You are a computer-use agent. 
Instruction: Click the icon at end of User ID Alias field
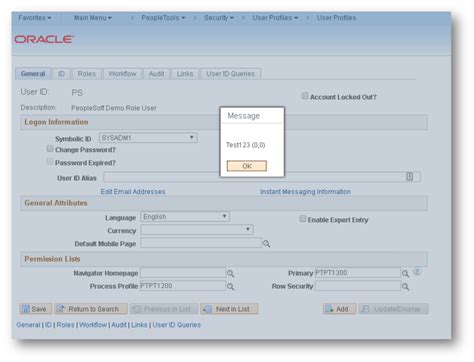tap(410, 177)
